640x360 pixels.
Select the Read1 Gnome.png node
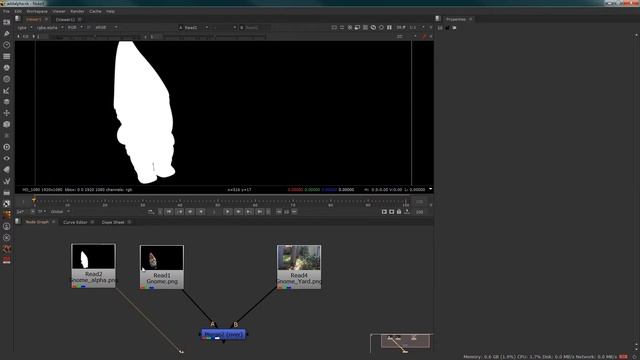tap(162, 267)
